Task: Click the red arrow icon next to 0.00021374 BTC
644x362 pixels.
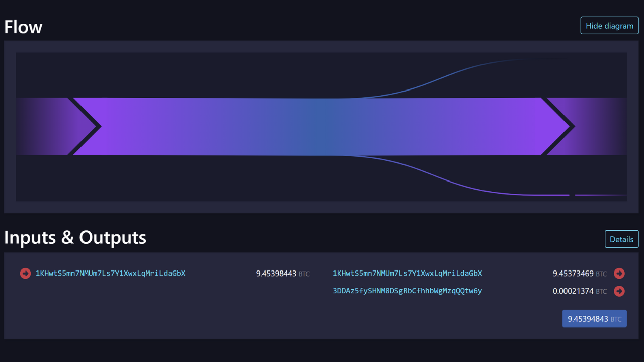Action: click(x=619, y=291)
